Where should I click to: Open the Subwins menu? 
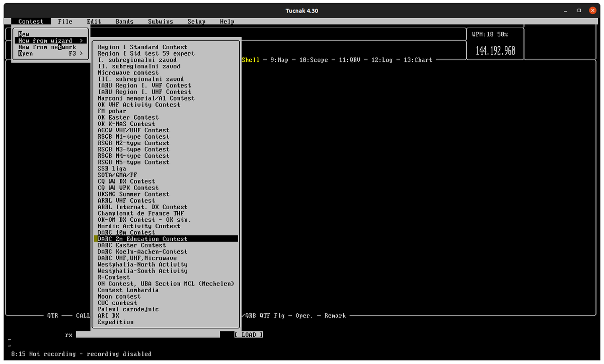[x=161, y=22]
